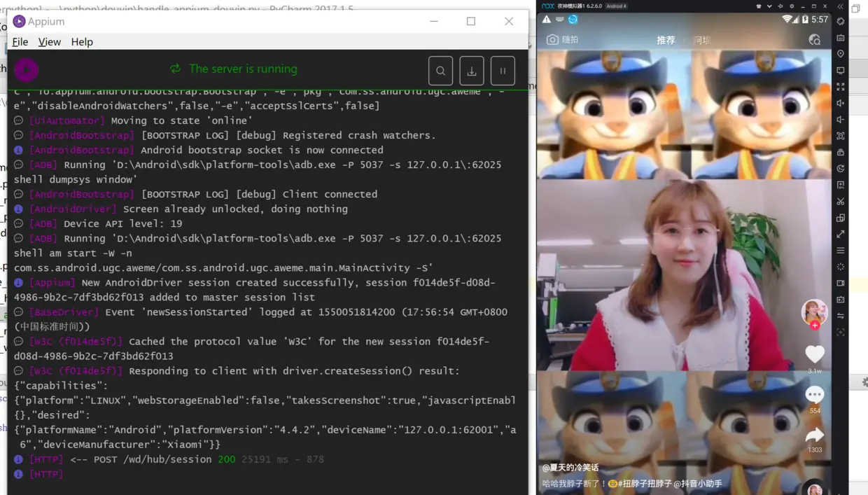Click Nox sidebar volume down icon
Image resolution: width=868 pixels, height=495 pixels.
click(x=841, y=119)
